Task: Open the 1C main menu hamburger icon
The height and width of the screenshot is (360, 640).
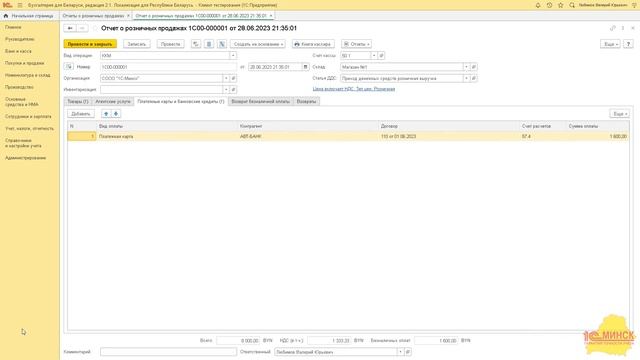Action: tap(20, 5)
